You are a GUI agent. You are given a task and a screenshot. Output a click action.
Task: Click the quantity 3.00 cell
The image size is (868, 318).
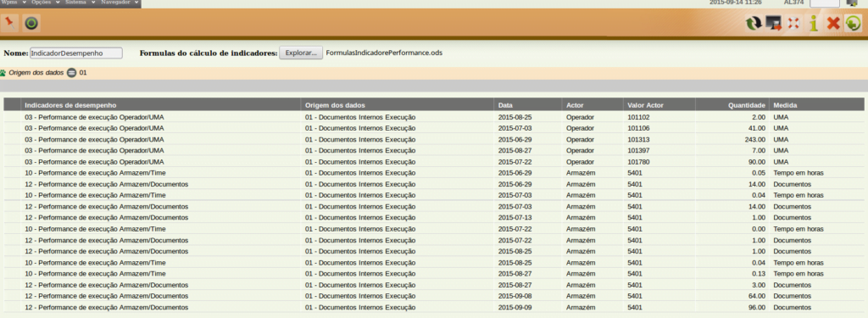[x=759, y=285]
